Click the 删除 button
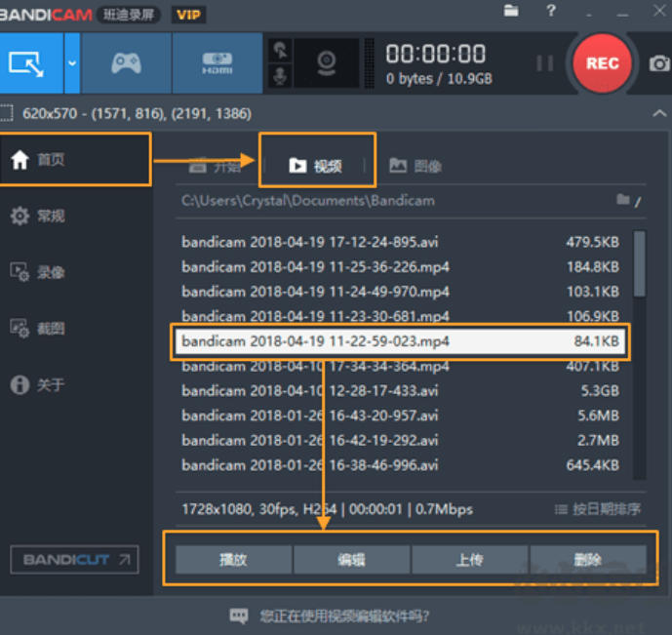 tap(588, 560)
